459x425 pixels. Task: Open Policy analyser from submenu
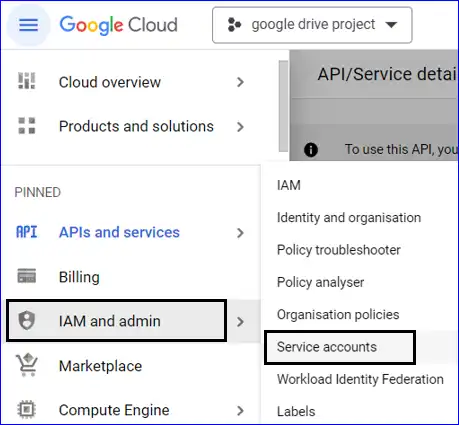tap(320, 282)
